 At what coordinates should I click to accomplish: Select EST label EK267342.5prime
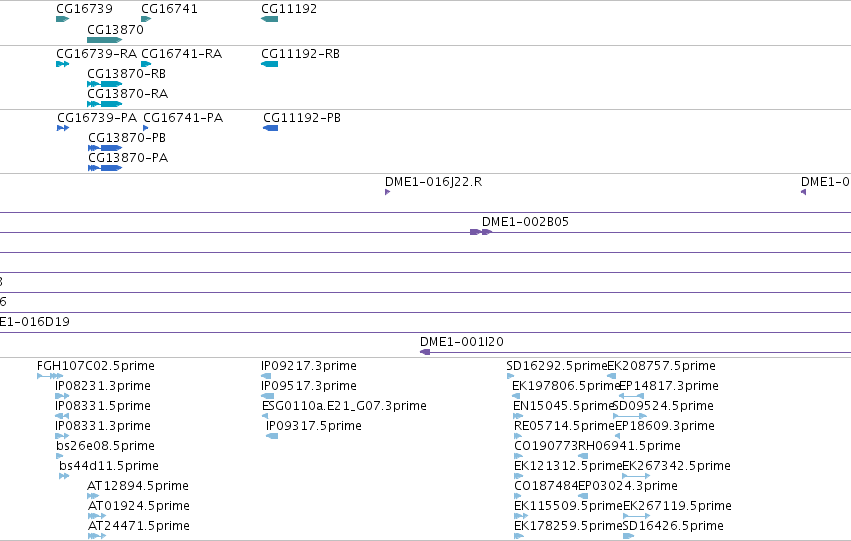(x=676, y=466)
